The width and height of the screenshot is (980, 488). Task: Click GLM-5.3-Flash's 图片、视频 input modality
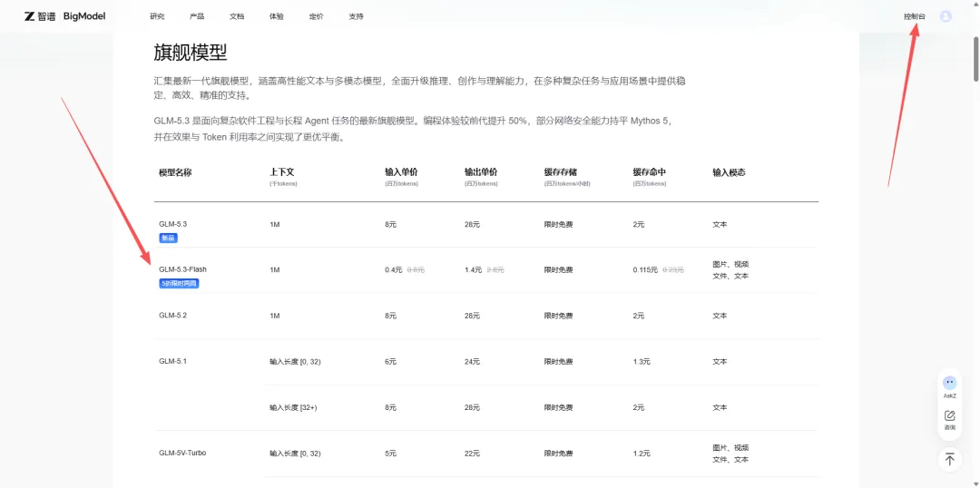coord(730,264)
